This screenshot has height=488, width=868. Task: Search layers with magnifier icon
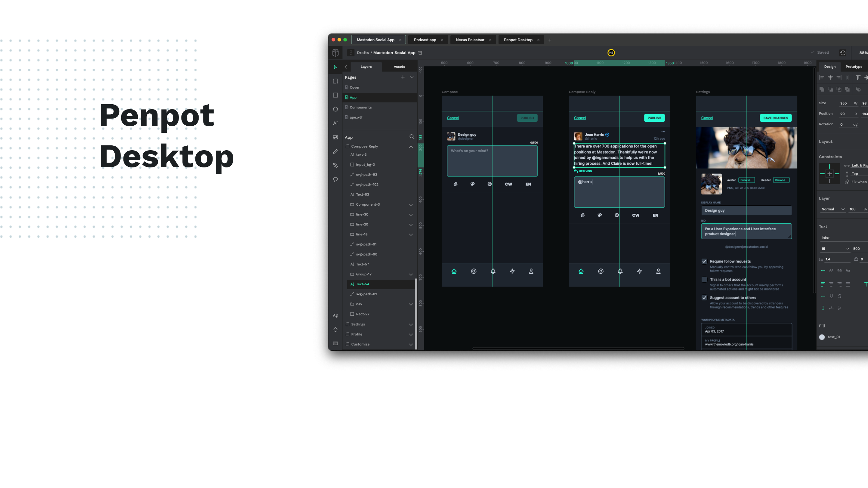pyautogui.click(x=411, y=137)
